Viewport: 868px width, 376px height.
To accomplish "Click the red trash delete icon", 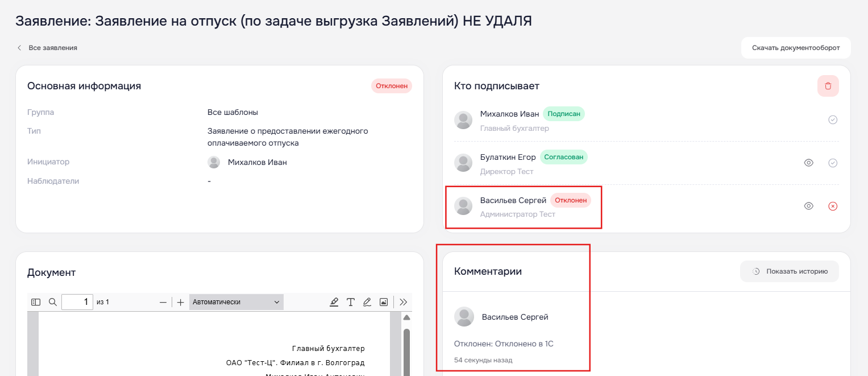I will [x=828, y=86].
